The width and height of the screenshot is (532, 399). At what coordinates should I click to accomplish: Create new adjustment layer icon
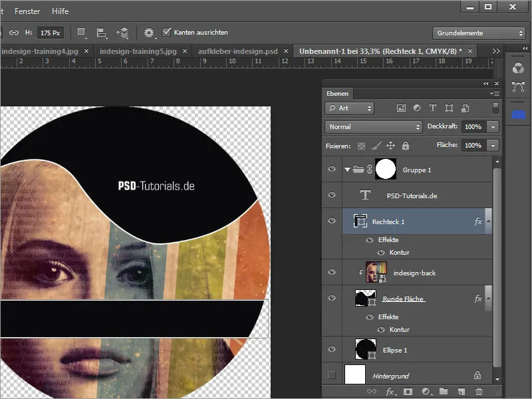[x=426, y=392]
